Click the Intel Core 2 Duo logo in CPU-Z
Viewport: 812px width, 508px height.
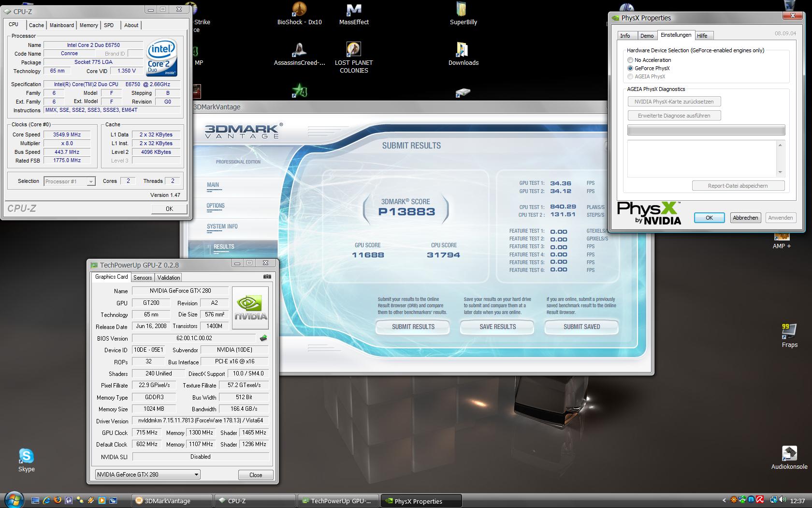(161, 58)
